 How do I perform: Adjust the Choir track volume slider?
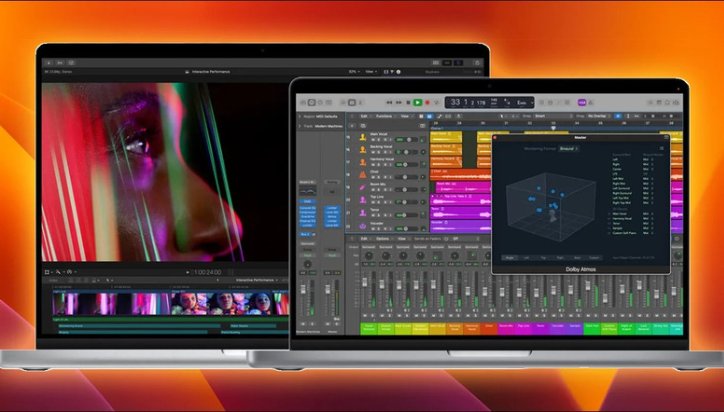pos(406,177)
